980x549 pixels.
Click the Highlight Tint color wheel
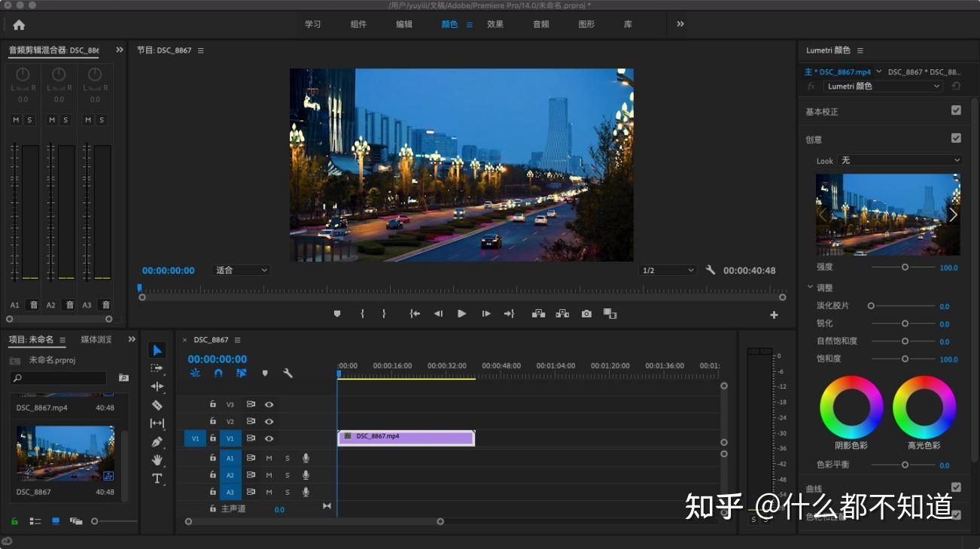(x=924, y=407)
